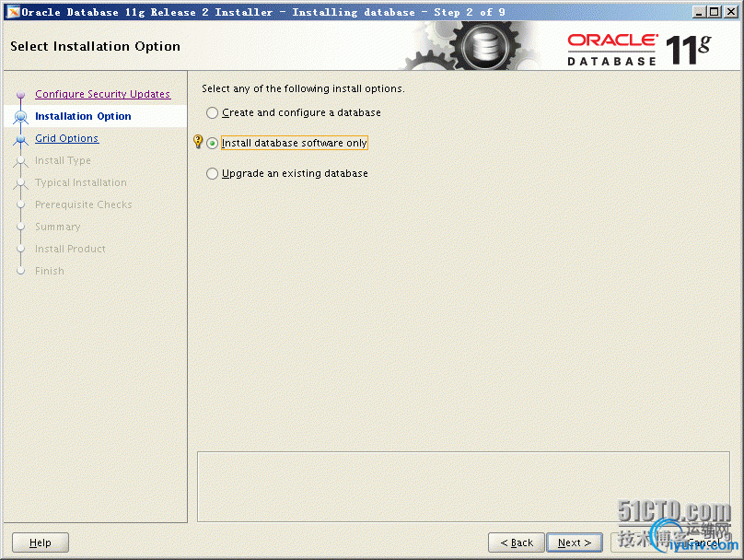
Task: Click the empty message area at the bottom
Action: pos(463,487)
